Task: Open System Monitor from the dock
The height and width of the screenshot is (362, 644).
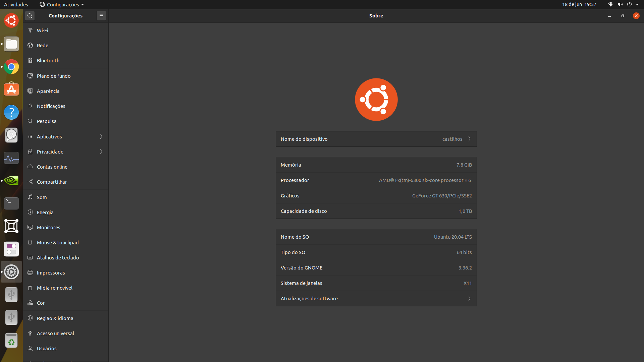Action: point(11,158)
